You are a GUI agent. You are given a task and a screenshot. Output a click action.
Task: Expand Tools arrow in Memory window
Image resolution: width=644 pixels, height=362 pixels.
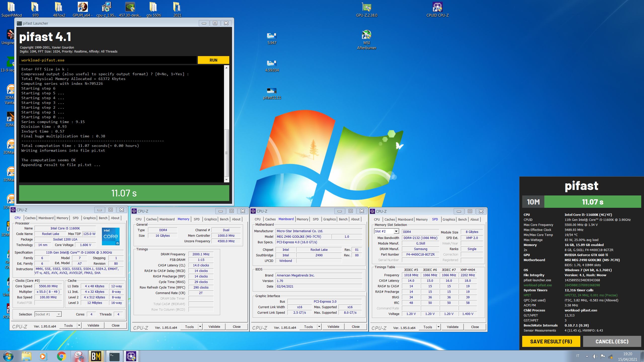pos(200,327)
